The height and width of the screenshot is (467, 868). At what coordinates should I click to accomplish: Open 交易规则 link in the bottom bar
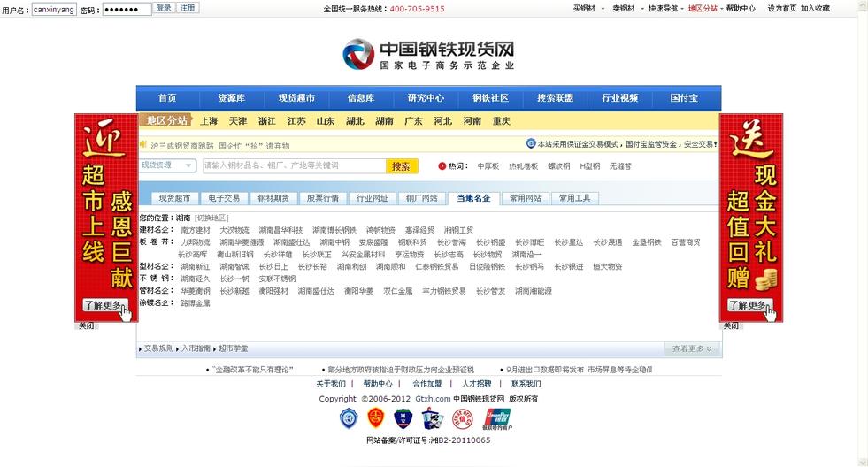point(159,348)
